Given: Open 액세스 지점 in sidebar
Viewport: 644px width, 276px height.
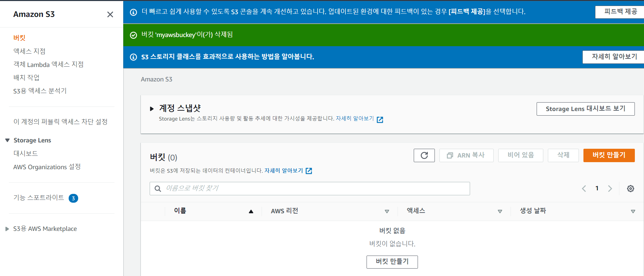Looking at the screenshot, I should (x=30, y=51).
